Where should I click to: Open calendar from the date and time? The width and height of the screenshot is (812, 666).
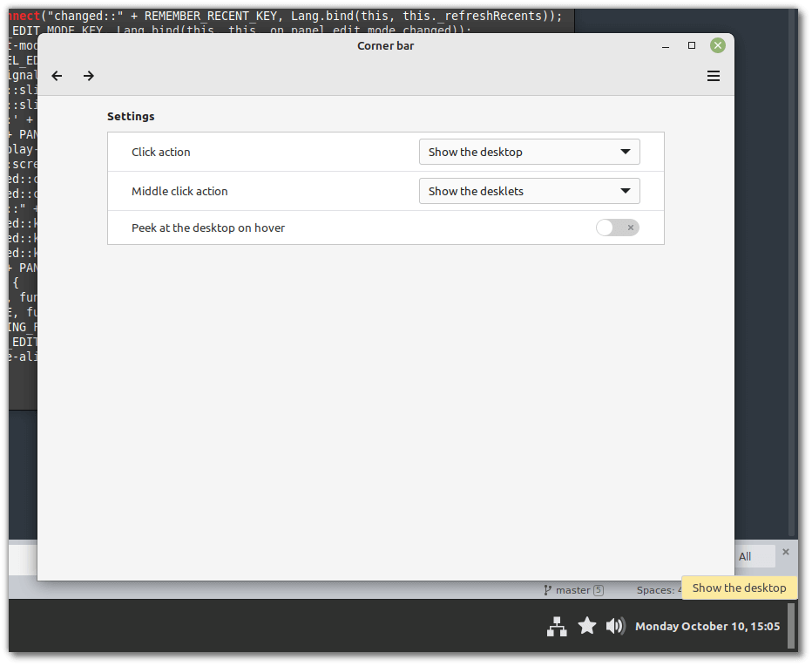[707, 626]
